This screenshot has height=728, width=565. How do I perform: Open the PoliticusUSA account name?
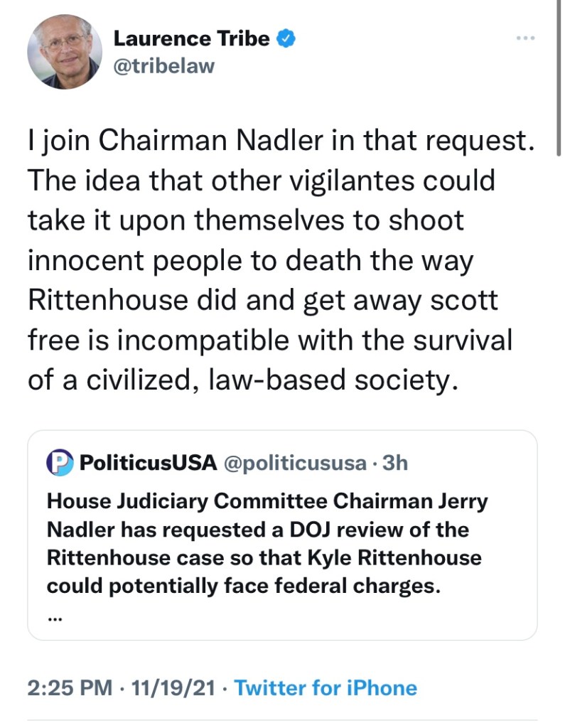148,463
